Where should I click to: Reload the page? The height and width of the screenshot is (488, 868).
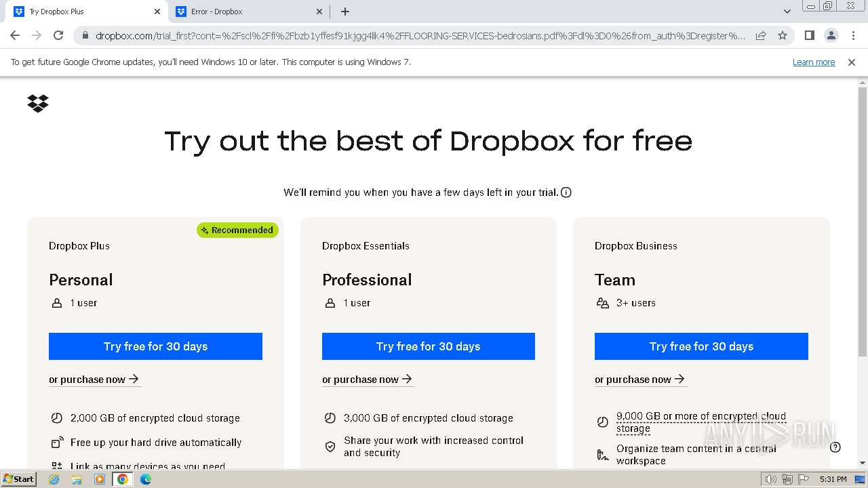[x=58, y=35]
